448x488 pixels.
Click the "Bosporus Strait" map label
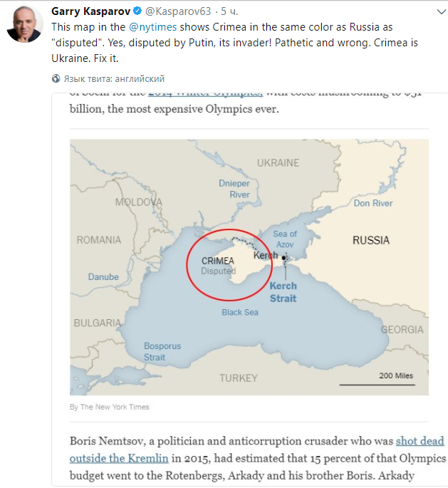pos(162,351)
